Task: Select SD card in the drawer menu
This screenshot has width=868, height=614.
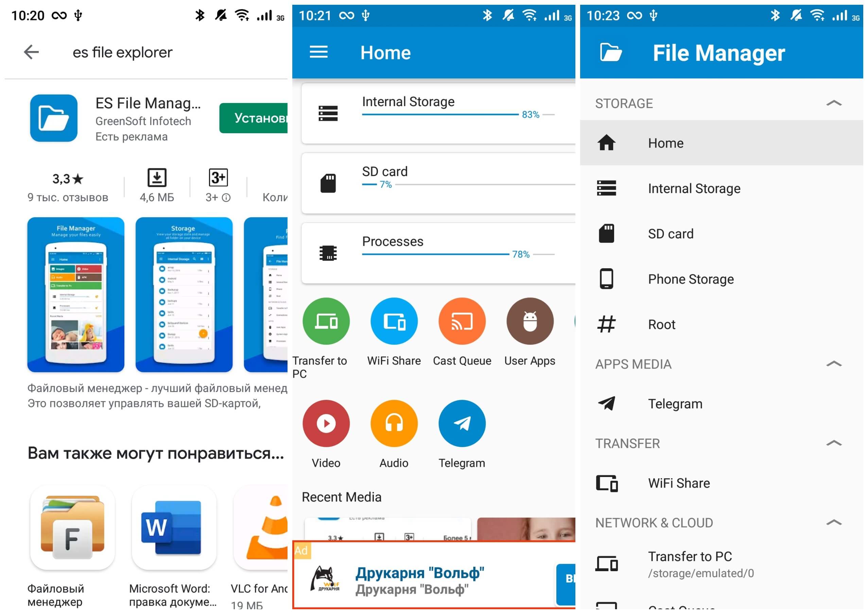Action: [x=721, y=234]
